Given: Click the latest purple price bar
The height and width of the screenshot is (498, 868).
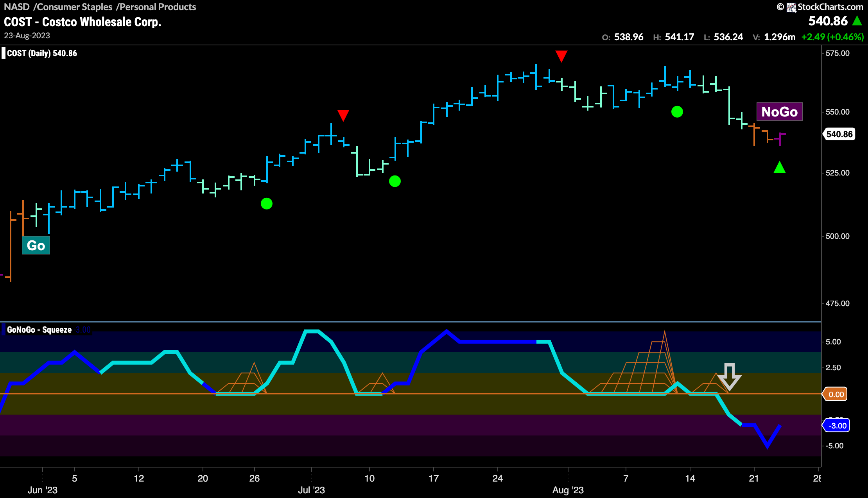Looking at the screenshot, I should 780,139.
